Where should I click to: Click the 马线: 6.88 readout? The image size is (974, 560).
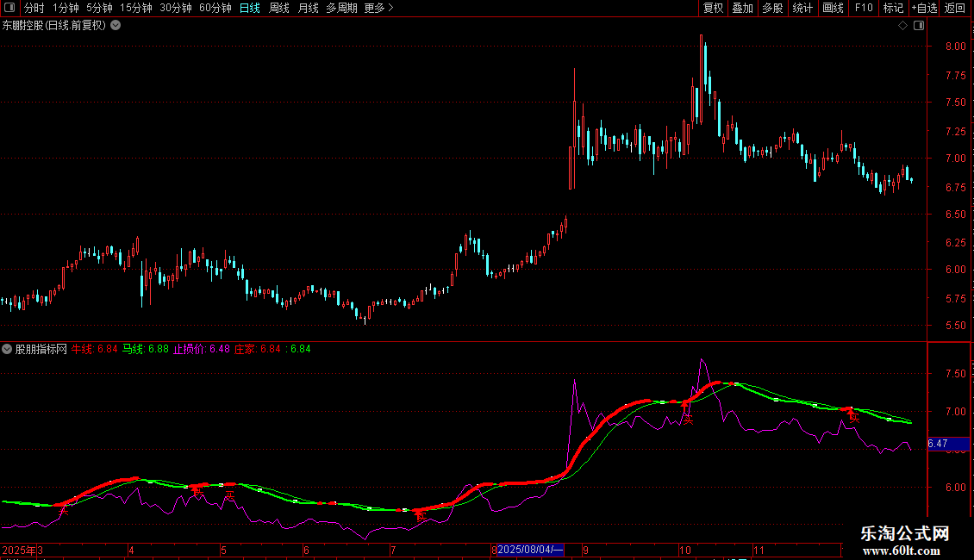pyautogui.click(x=146, y=349)
